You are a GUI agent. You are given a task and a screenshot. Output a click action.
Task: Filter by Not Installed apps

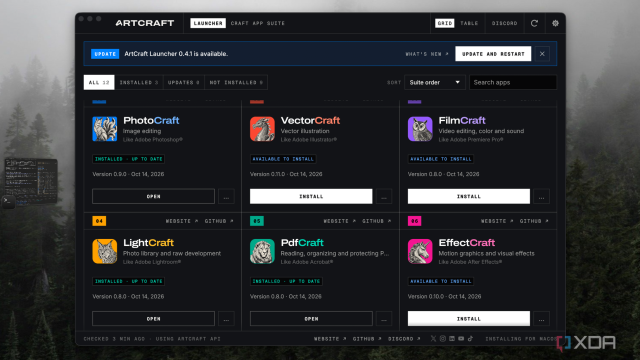click(x=236, y=82)
